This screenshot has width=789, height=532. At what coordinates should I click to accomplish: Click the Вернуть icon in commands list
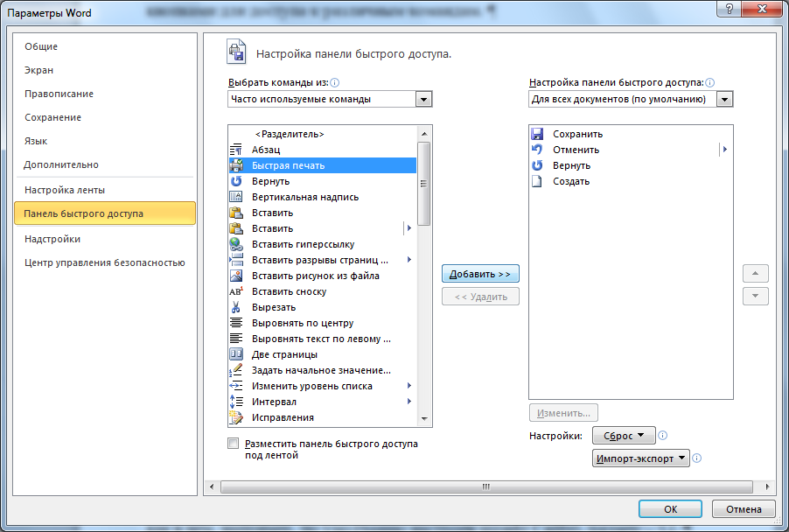pos(236,181)
